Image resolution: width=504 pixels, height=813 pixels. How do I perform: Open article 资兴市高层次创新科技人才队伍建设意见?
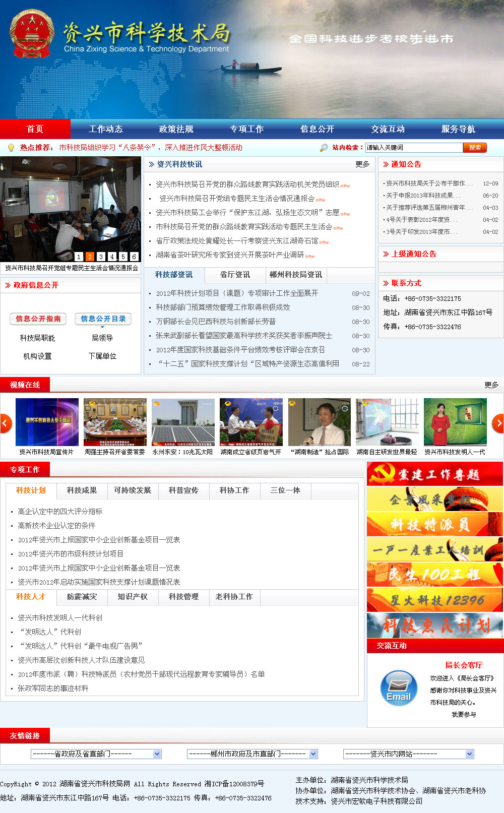tap(81, 660)
